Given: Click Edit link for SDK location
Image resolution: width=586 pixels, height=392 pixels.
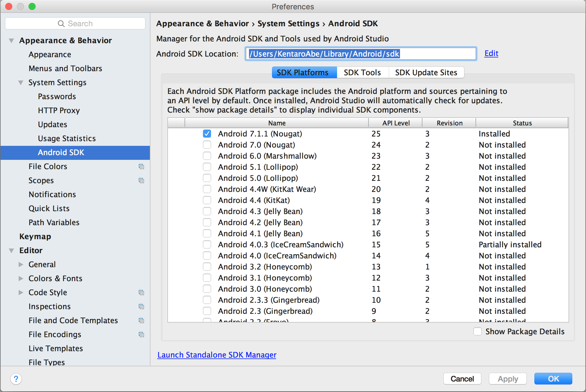Looking at the screenshot, I should [x=491, y=53].
